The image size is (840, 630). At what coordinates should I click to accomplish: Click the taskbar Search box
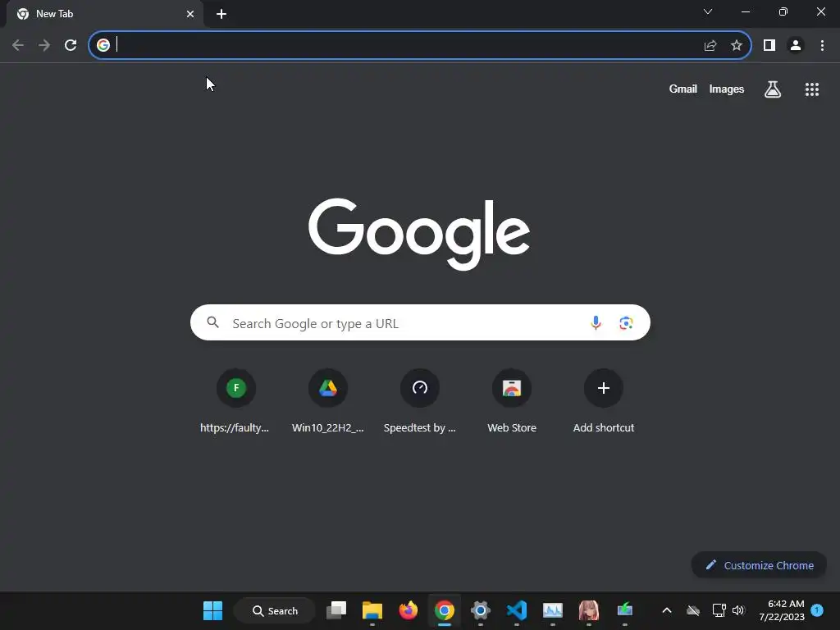(275, 610)
